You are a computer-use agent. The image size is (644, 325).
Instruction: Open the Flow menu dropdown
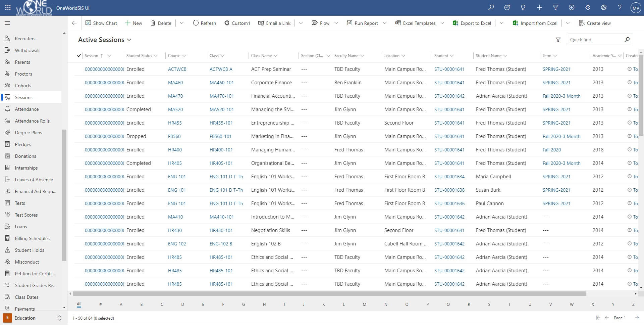[336, 23]
